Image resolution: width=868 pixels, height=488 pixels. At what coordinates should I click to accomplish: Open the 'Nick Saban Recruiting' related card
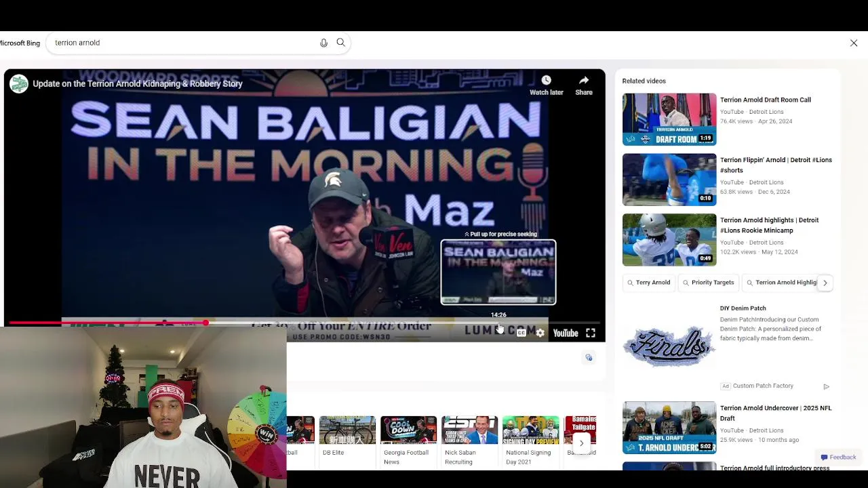469,441
